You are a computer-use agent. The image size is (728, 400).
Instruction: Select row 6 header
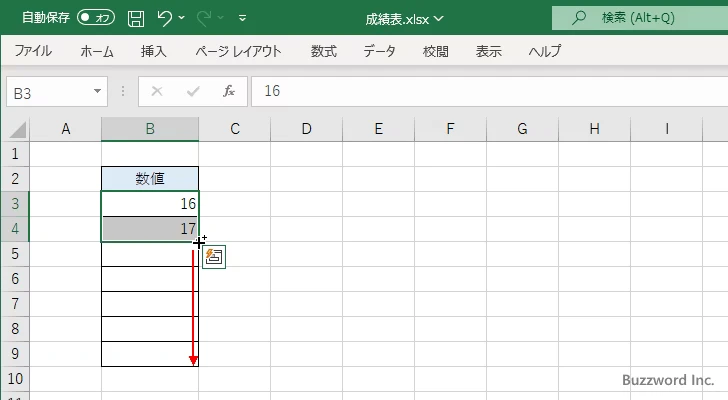point(15,279)
